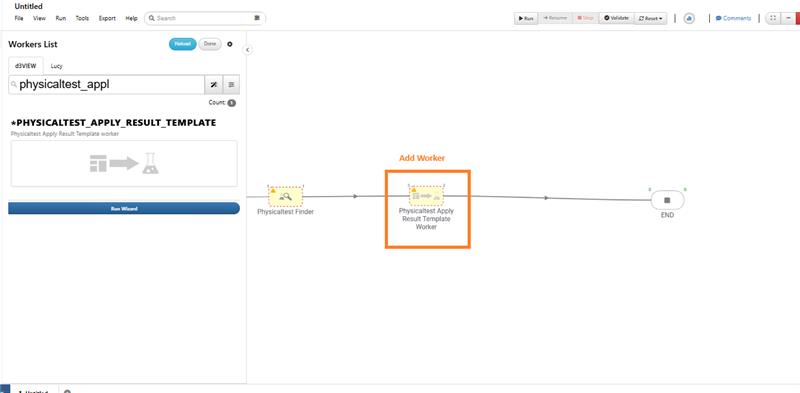Open the Export menu
Viewport: 800px width, 393px height.
107,18
